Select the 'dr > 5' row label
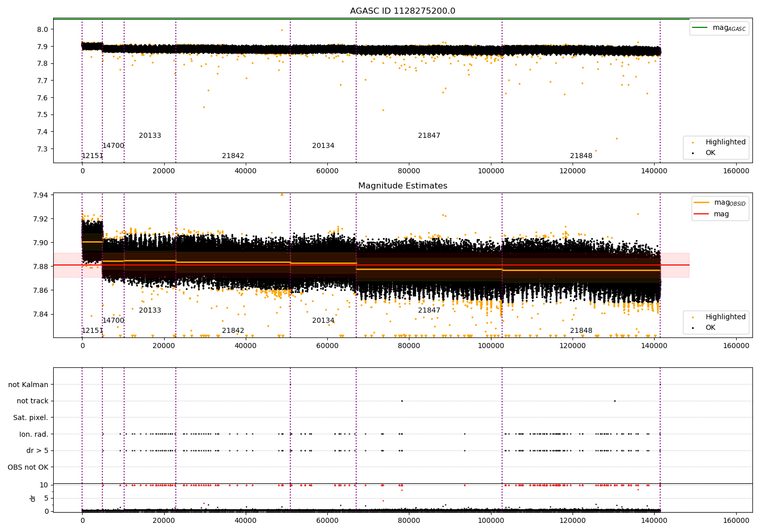 point(37,450)
